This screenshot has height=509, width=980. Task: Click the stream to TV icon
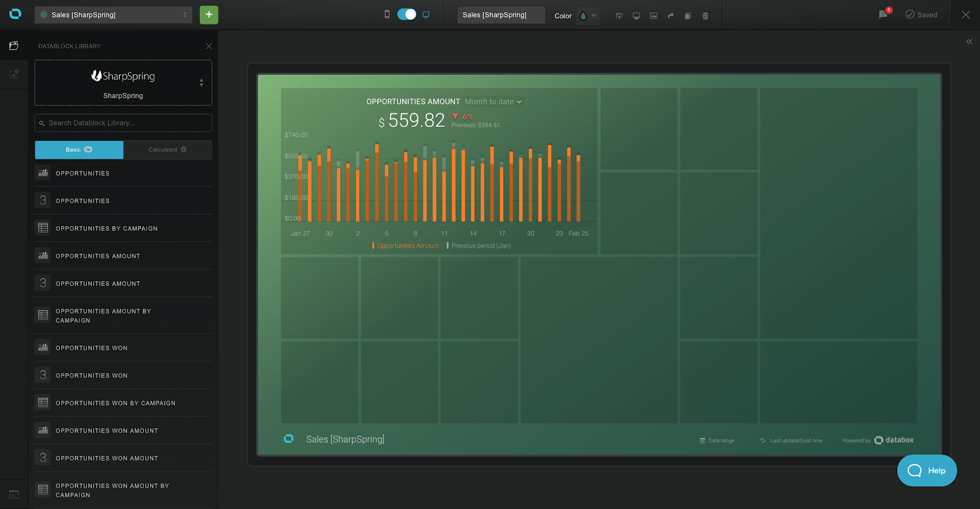[x=636, y=16]
